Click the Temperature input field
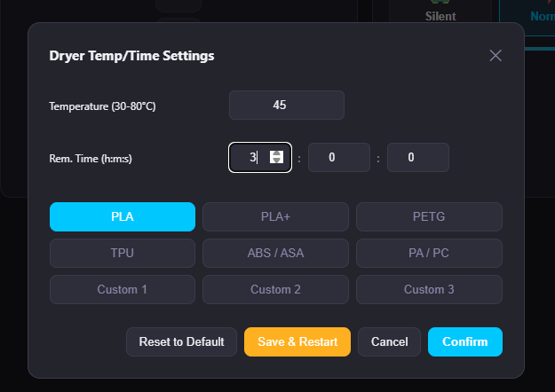The height and width of the screenshot is (392, 555). (x=287, y=105)
